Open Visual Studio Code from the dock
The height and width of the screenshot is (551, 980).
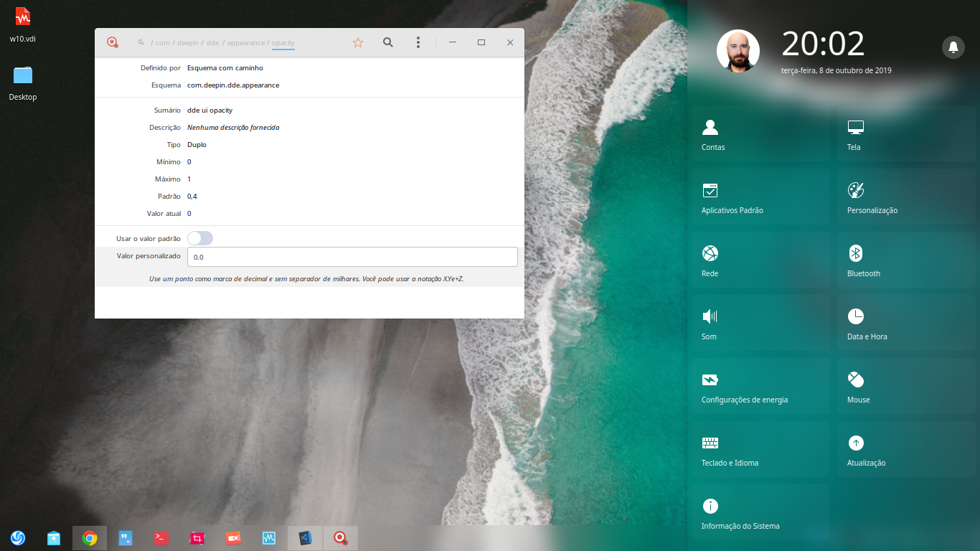pyautogui.click(x=305, y=538)
